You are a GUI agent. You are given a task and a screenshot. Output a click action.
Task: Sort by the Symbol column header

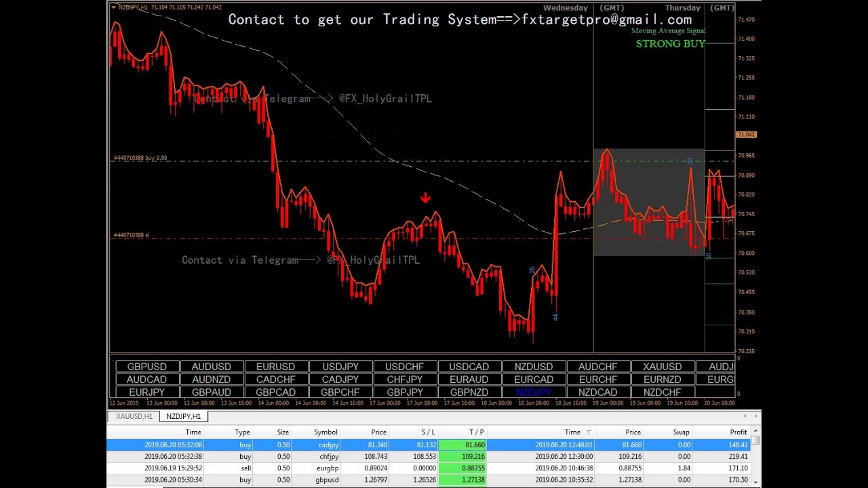pyautogui.click(x=325, y=432)
